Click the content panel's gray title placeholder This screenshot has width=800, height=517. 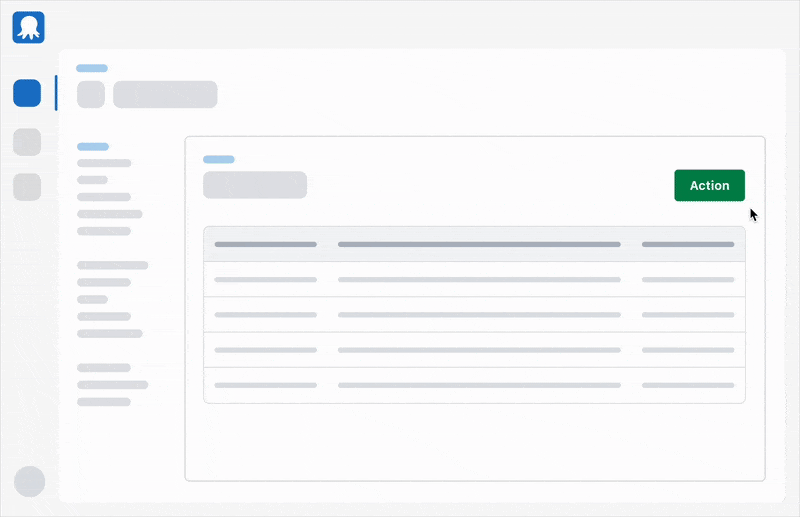(255, 185)
